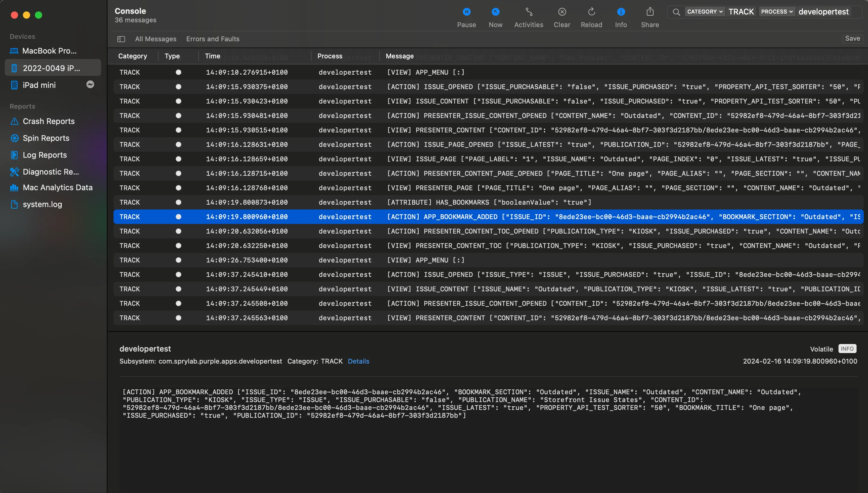Select the 14:09:15.930423 ISSUE_CONTENT row
This screenshot has height=493, width=868.
[488, 101]
